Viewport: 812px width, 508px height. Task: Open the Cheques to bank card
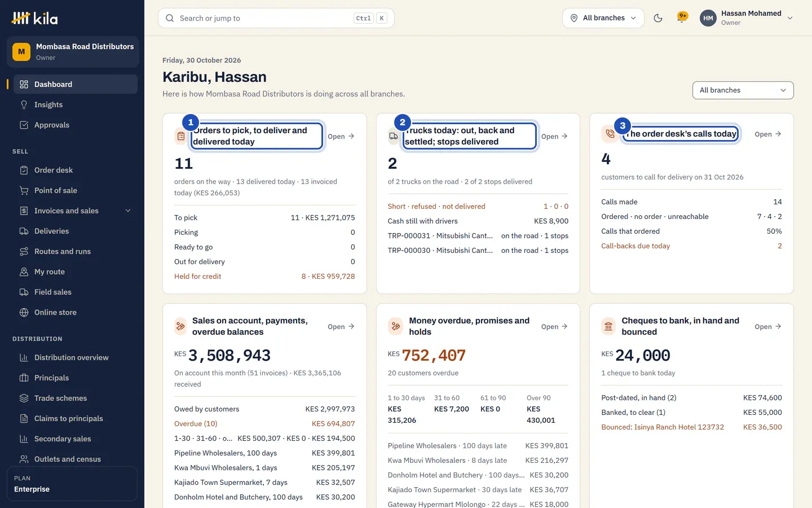[768, 326]
